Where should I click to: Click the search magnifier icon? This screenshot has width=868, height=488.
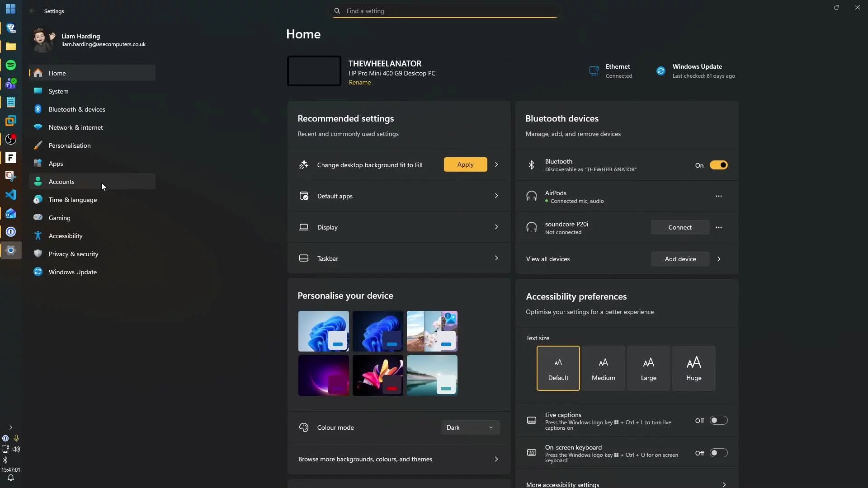(x=337, y=11)
